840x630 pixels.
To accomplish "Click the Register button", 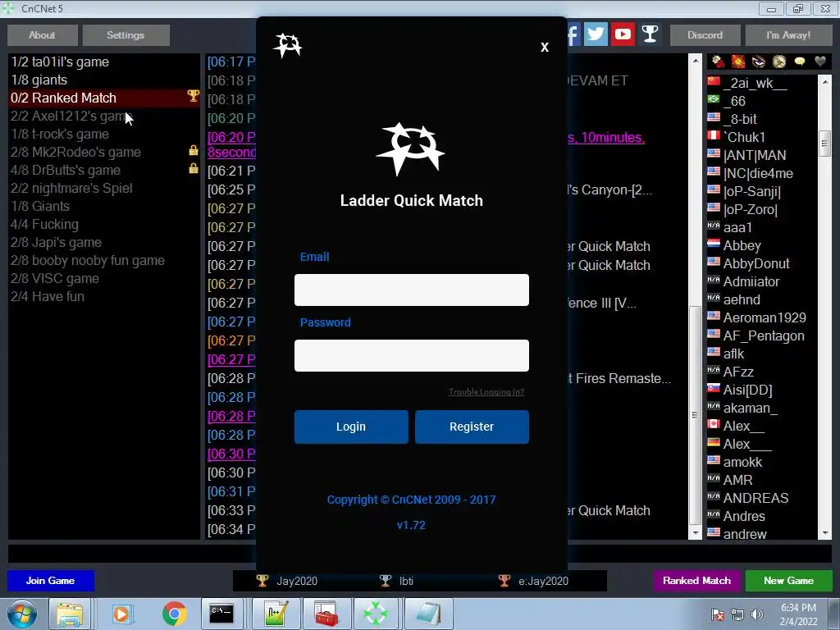I will (x=472, y=427).
